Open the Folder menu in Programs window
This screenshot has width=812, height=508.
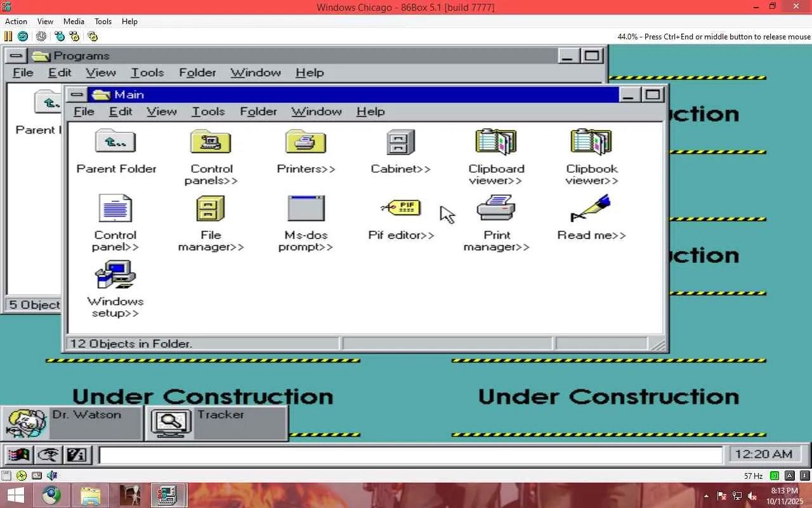point(197,73)
